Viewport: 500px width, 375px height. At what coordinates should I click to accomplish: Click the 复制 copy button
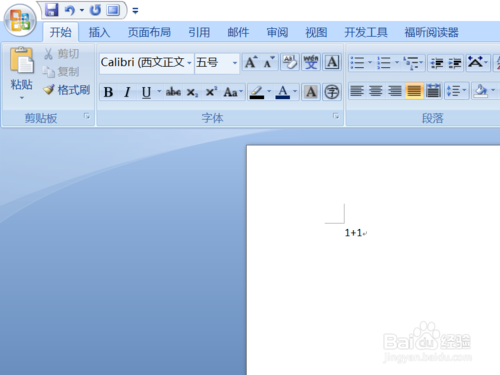(x=61, y=71)
